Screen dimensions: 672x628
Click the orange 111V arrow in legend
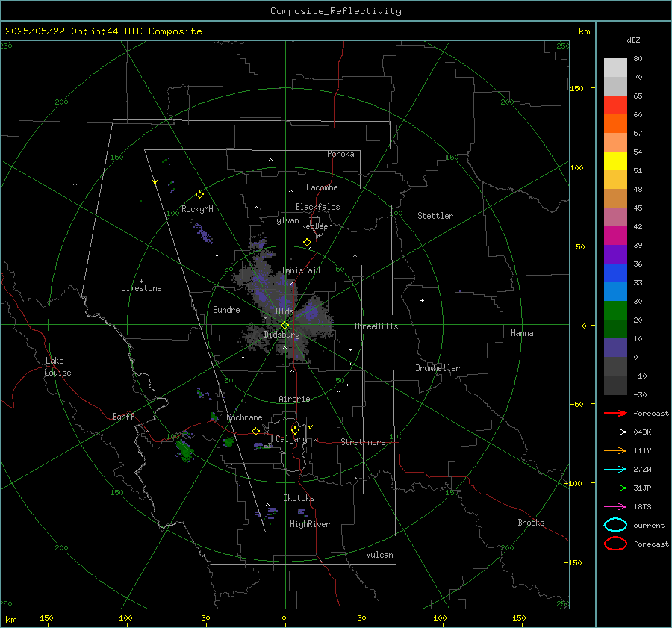pos(615,450)
